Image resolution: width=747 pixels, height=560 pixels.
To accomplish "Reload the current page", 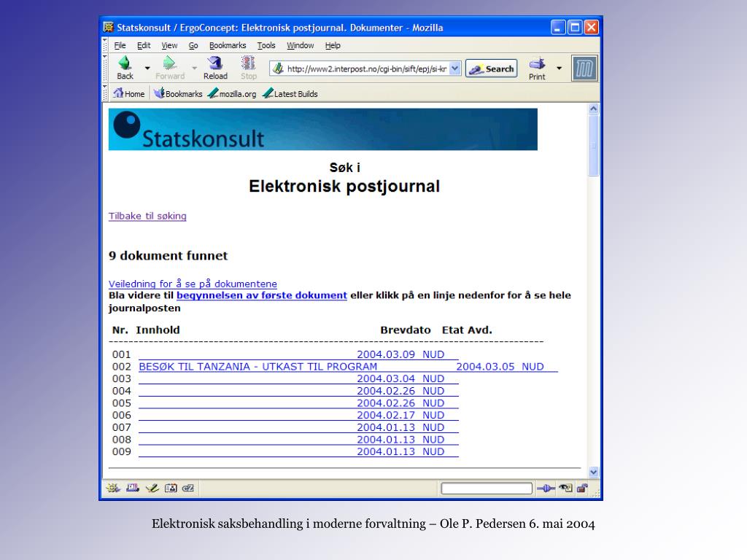I will (x=215, y=68).
